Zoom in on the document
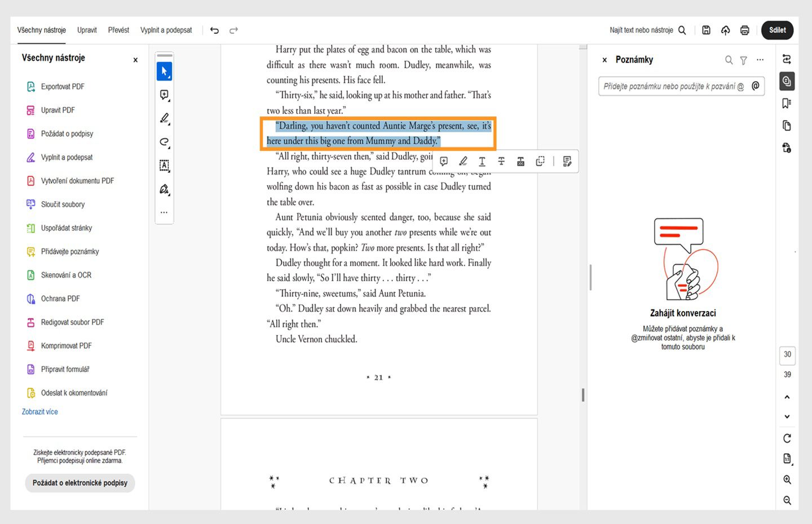The width and height of the screenshot is (812, 524). point(787,479)
